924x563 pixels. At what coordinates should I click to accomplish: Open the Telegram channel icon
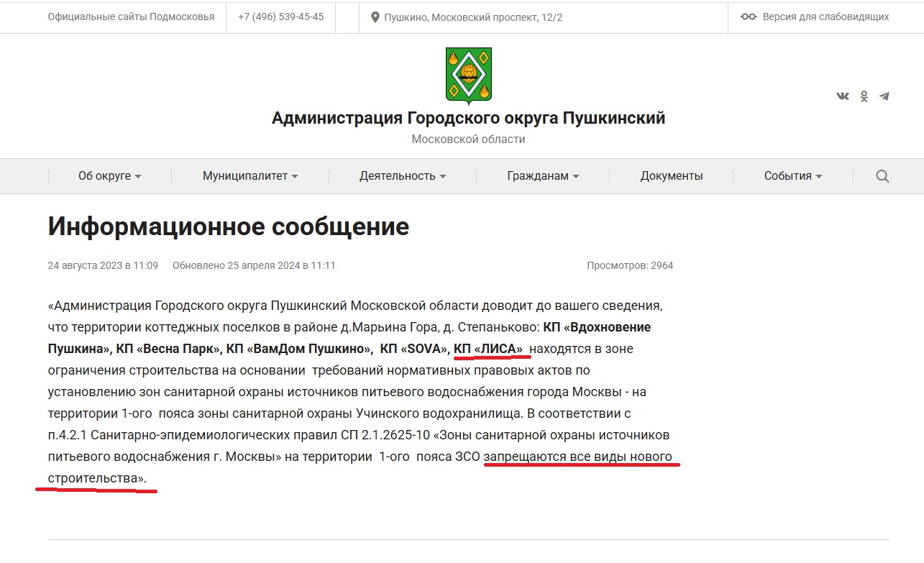pos(884,96)
